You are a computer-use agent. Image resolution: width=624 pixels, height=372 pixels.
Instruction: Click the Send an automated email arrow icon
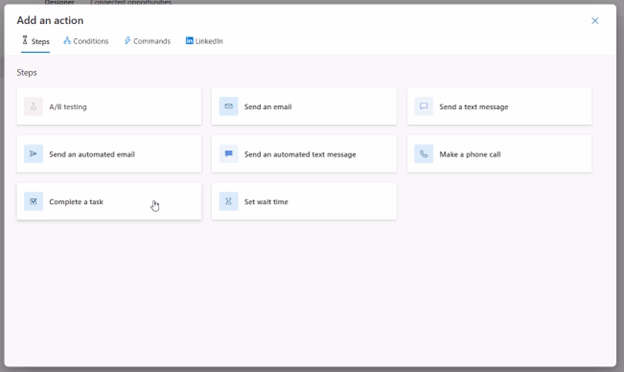pos(33,154)
